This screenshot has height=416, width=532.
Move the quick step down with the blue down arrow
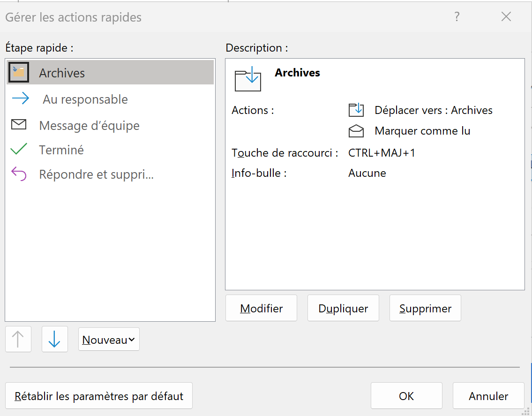[x=55, y=339]
